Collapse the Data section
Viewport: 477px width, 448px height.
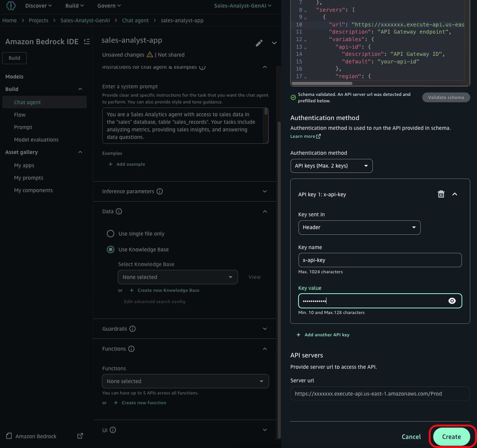[x=265, y=211]
